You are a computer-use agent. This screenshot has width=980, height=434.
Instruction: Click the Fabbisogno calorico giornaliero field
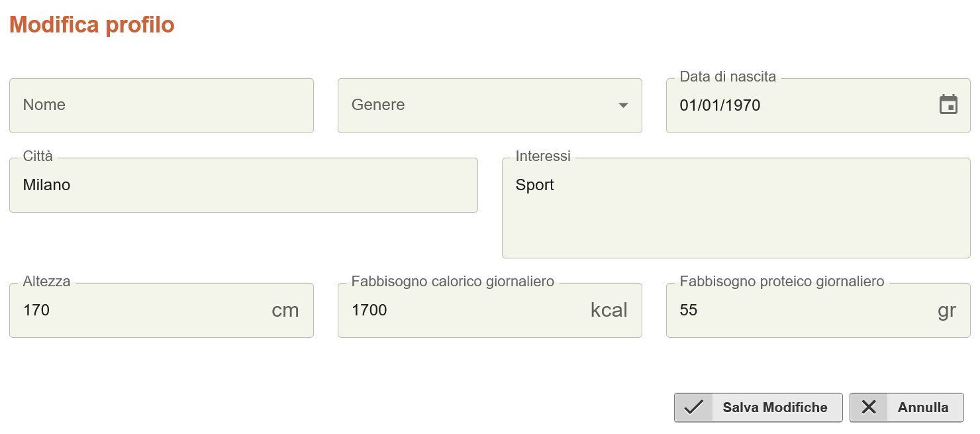[x=490, y=310]
